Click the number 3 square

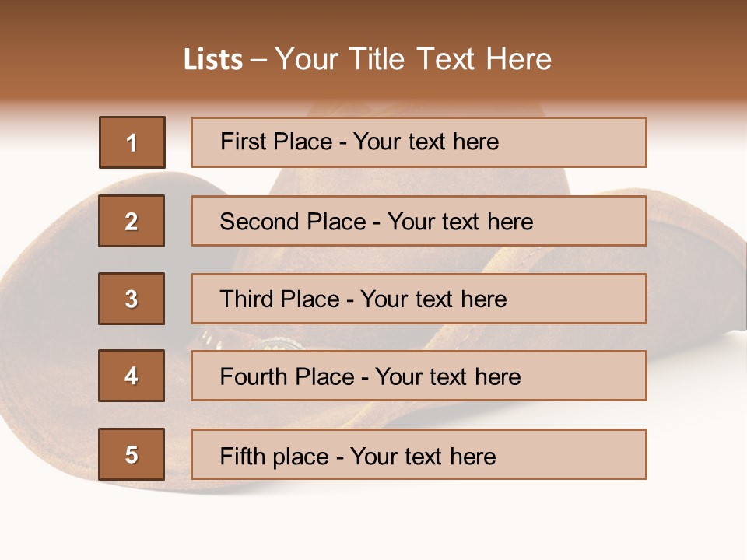132,299
